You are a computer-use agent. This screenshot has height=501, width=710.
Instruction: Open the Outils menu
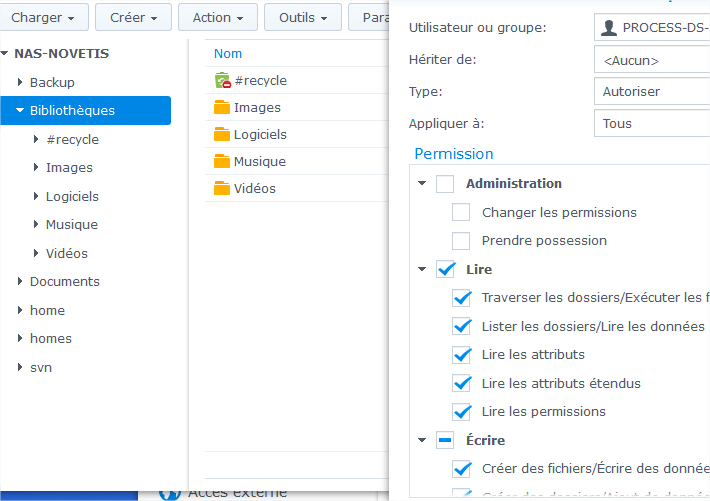click(304, 18)
